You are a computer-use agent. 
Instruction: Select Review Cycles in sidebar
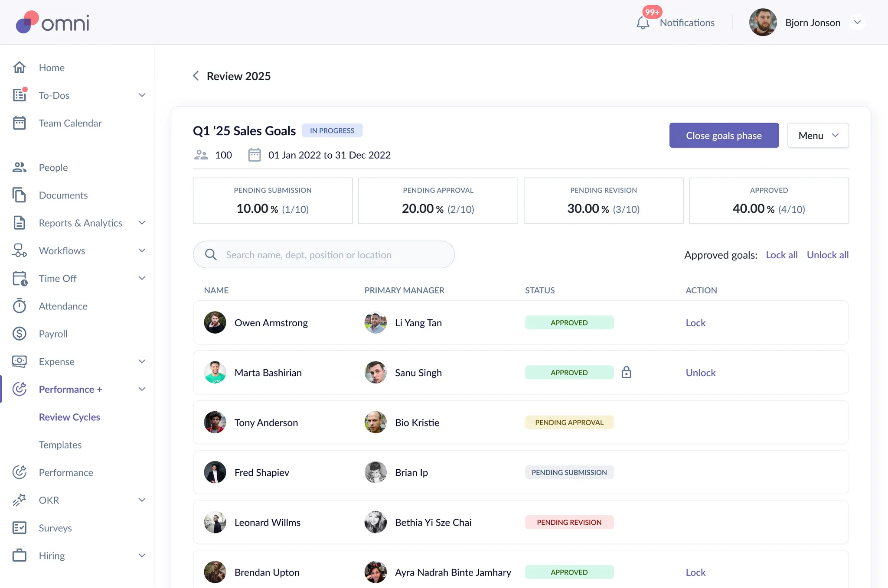pyautogui.click(x=69, y=417)
